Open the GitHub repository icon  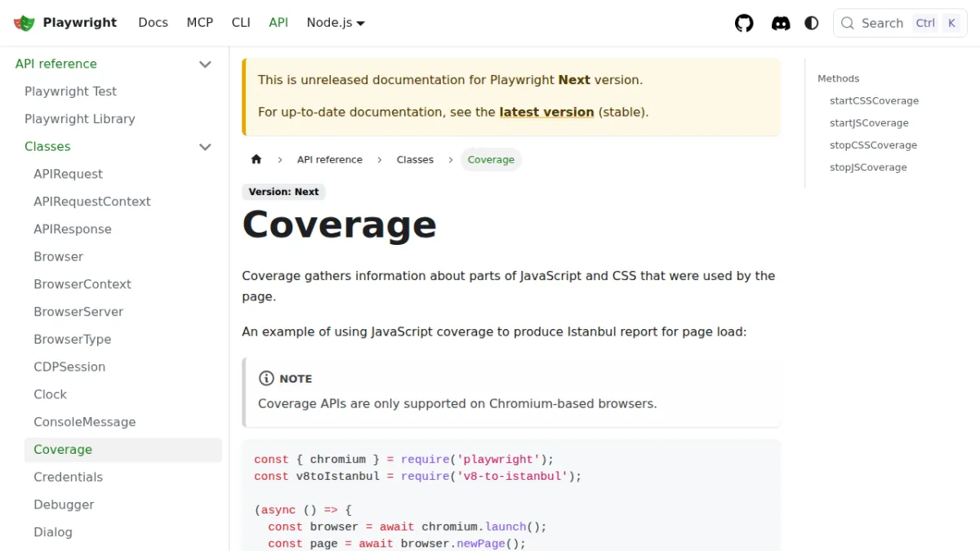[744, 23]
